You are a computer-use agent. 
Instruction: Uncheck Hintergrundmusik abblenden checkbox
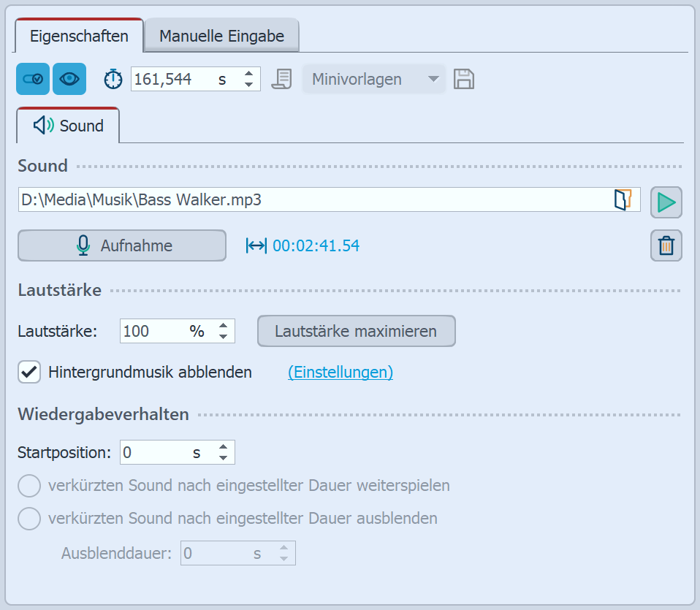pyautogui.click(x=29, y=373)
